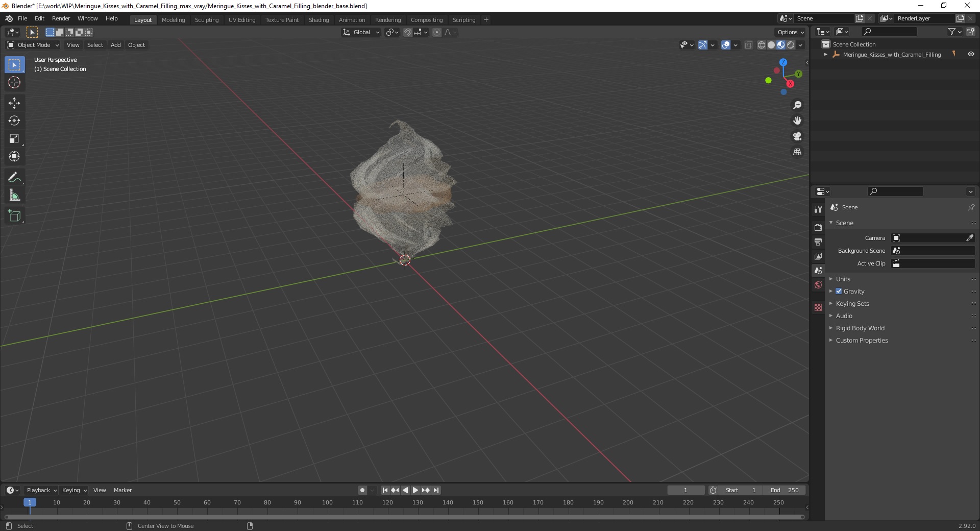
Task: Open Global transform orientation dropdown
Action: tap(361, 32)
